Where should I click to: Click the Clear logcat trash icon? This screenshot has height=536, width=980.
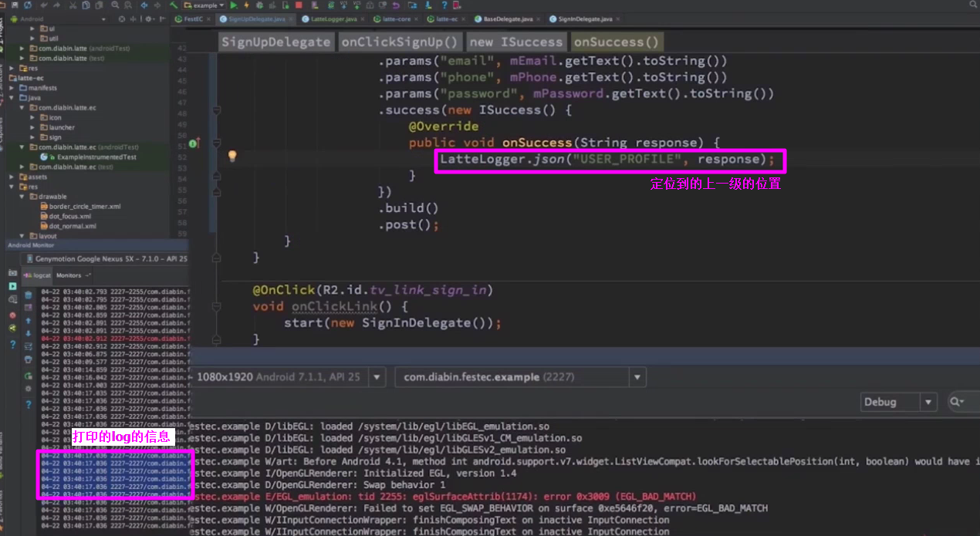[x=29, y=295]
